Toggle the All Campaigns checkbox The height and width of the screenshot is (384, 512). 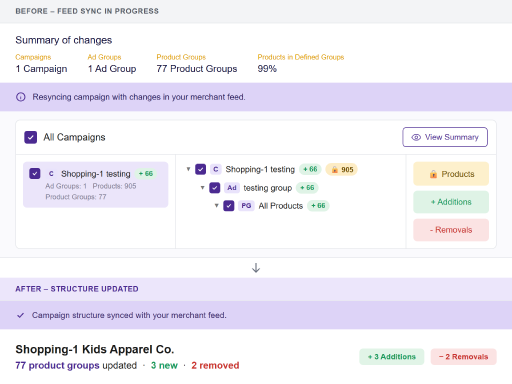pos(31,137)
